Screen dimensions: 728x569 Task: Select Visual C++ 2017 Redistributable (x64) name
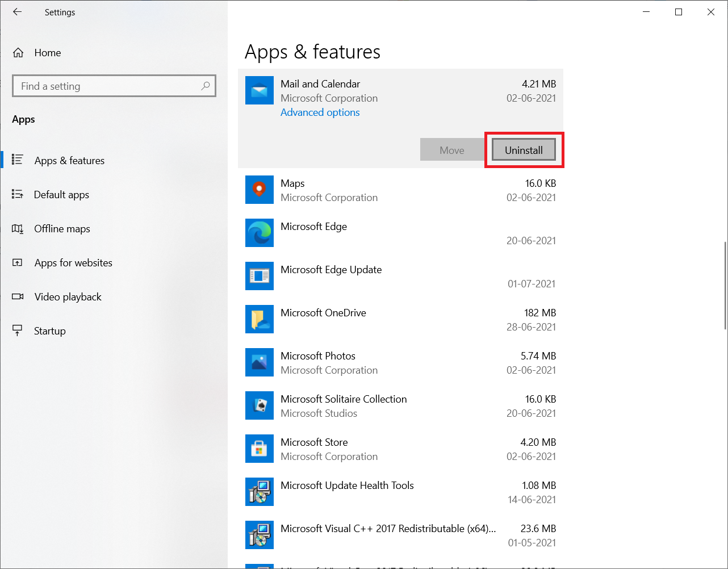tap(388, 529)
